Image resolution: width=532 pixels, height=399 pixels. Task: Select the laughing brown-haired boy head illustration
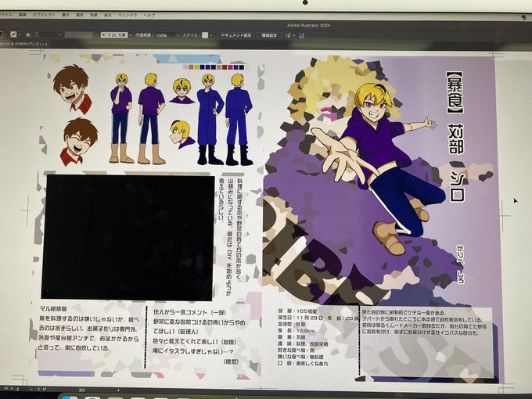(79, 142)
